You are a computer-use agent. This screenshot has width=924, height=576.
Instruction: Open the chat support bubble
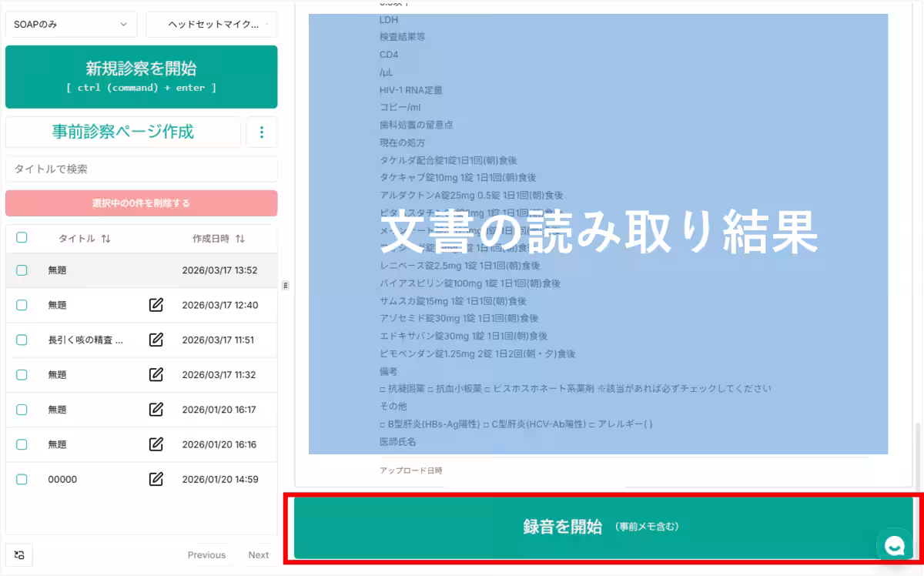point(894,546)
